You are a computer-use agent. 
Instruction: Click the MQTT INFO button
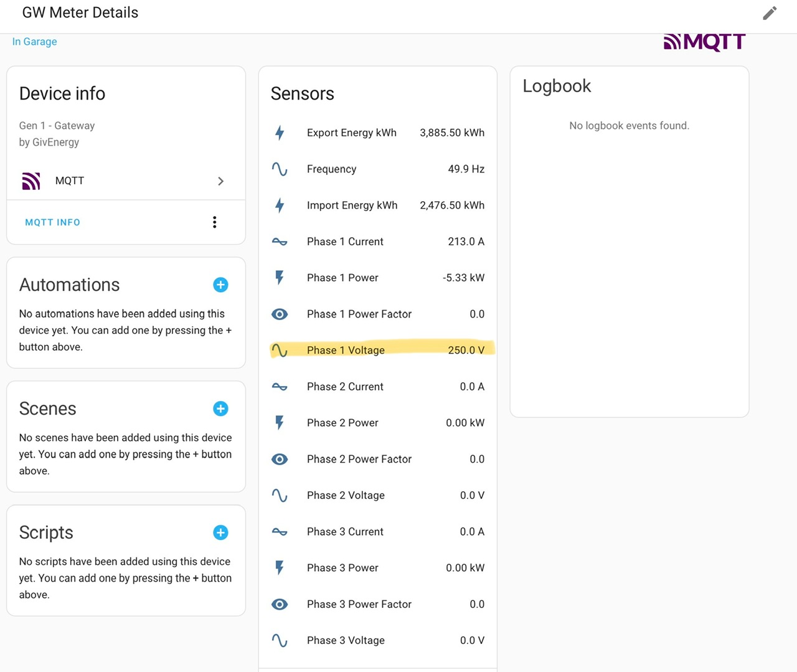point(52,222)
